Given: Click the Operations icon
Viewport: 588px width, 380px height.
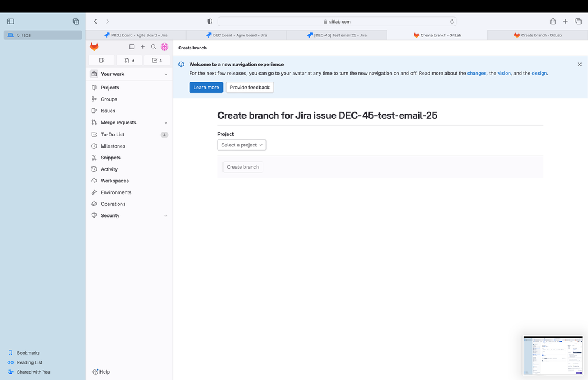Looking at the screenshot, I should click(94, 204).
